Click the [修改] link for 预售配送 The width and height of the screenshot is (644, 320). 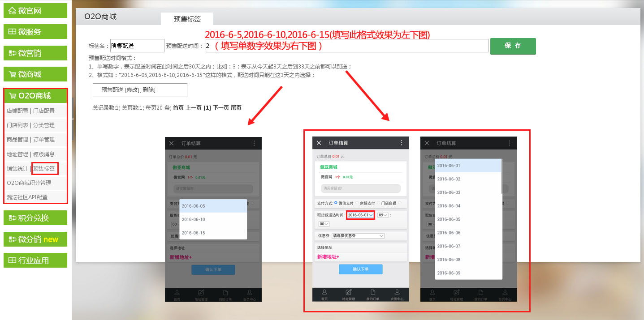[x=132, y=90]
